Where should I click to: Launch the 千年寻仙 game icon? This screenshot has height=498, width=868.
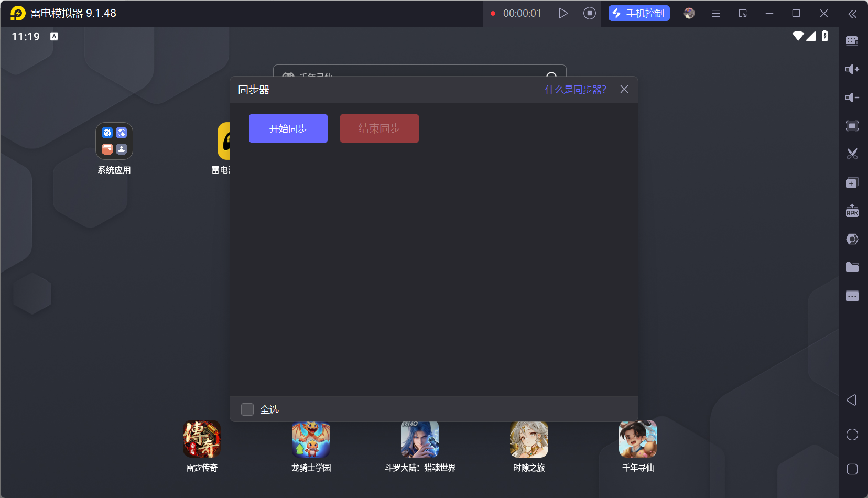[x=637, y=439]
